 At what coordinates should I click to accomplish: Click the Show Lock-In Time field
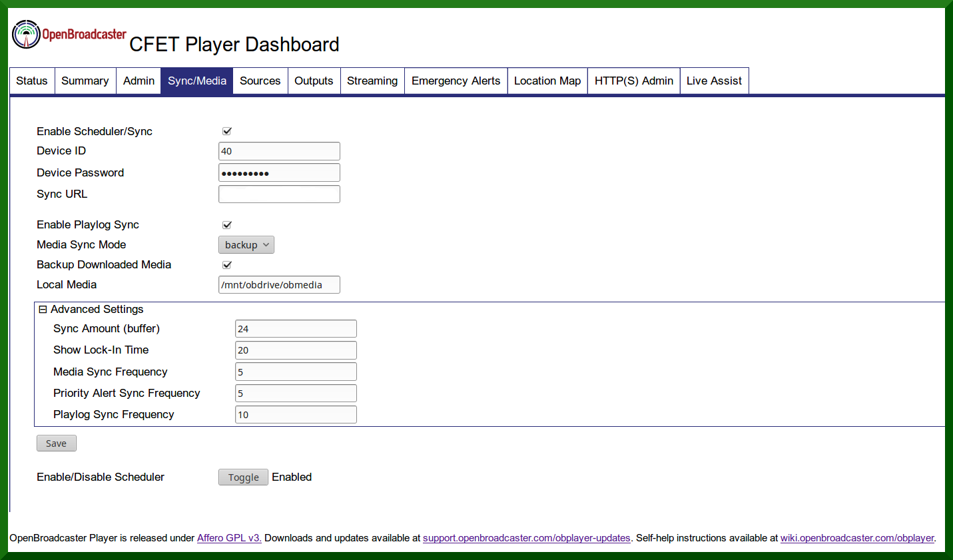point(296,350)
